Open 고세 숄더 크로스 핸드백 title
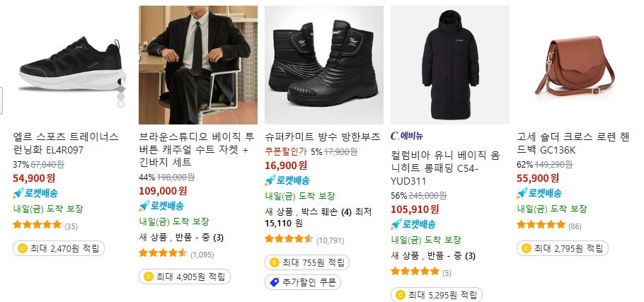 (573, 143)
